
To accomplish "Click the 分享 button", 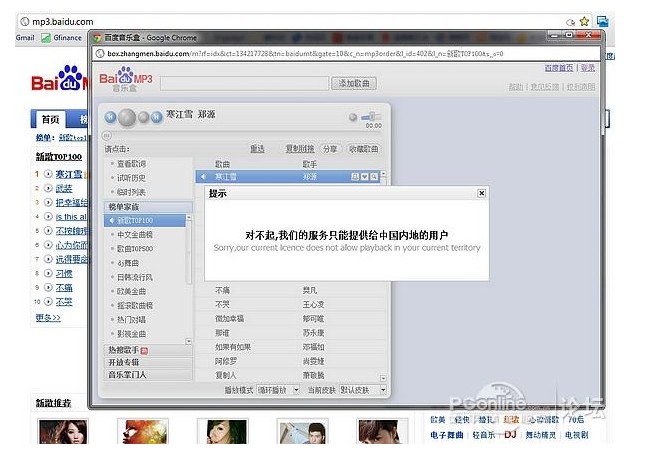I will point(330,149).
